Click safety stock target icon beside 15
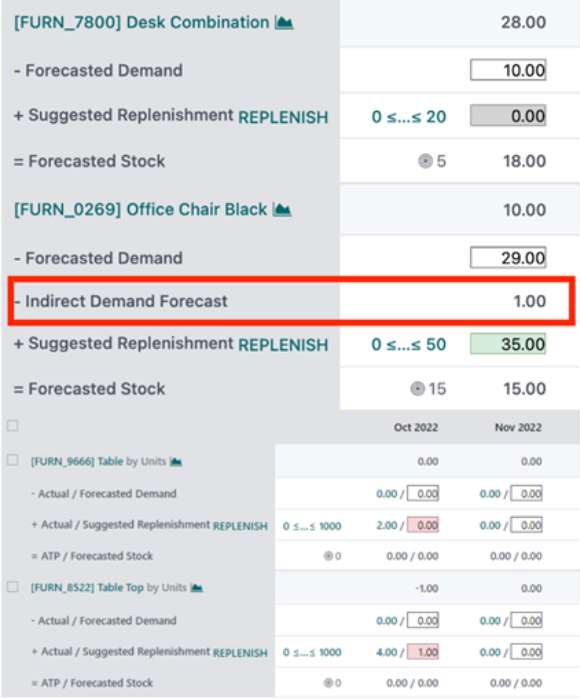 click(x=417, y=389)
